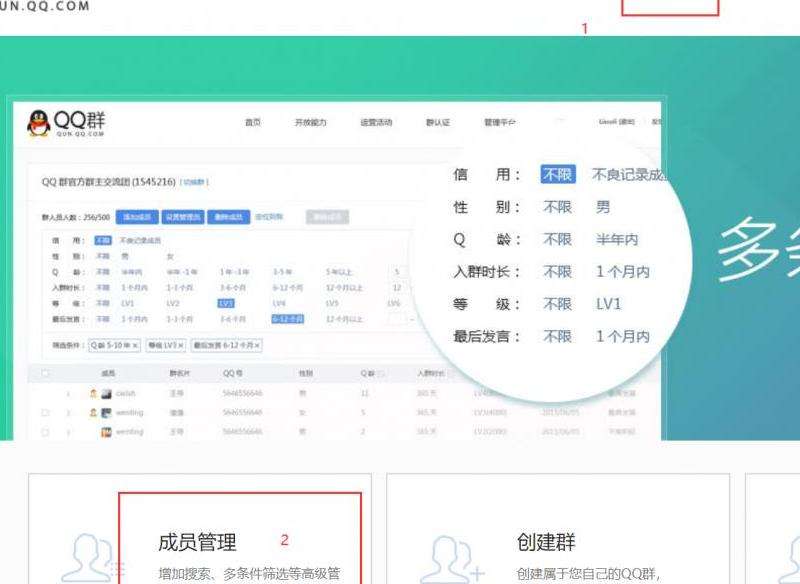This screenshot has height=584, width=800.
Task: Choose LV2 in the small 等级 filter row
Action: click(173, 303)
